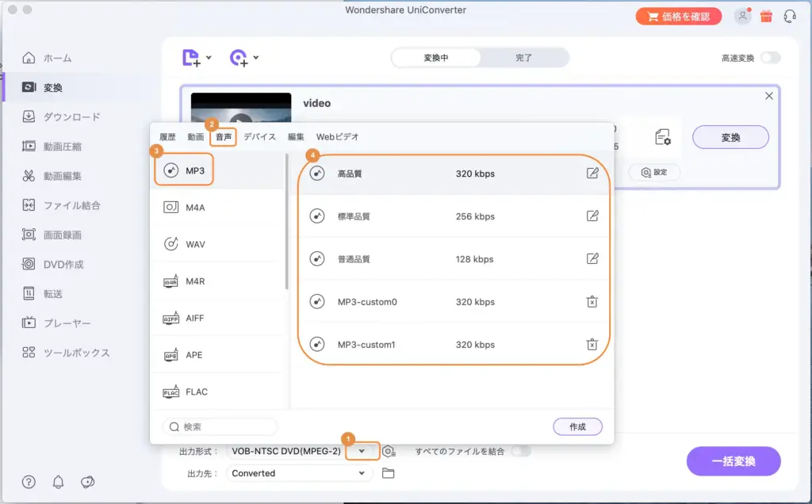Select the 完了 tab

523,58
